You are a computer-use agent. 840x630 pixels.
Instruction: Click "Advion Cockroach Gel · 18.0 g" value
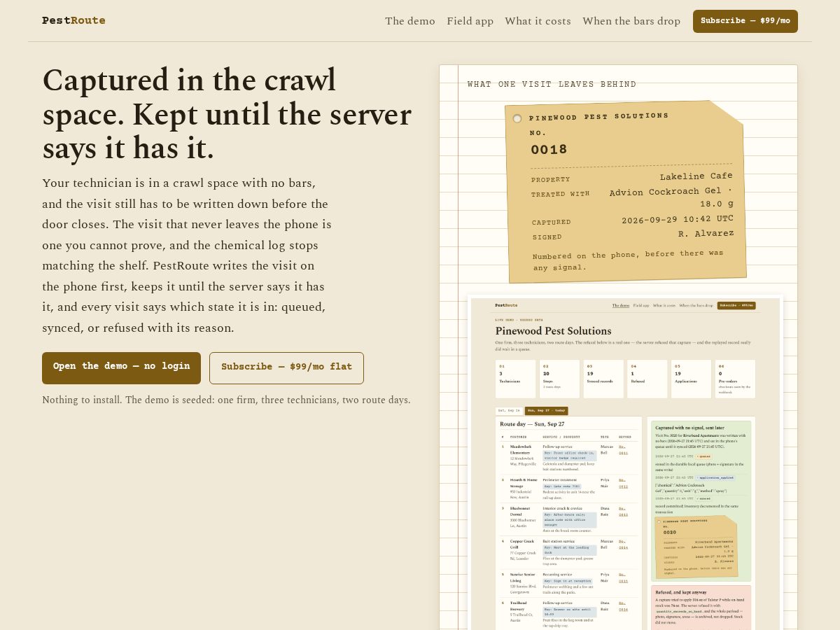(671, 197)
